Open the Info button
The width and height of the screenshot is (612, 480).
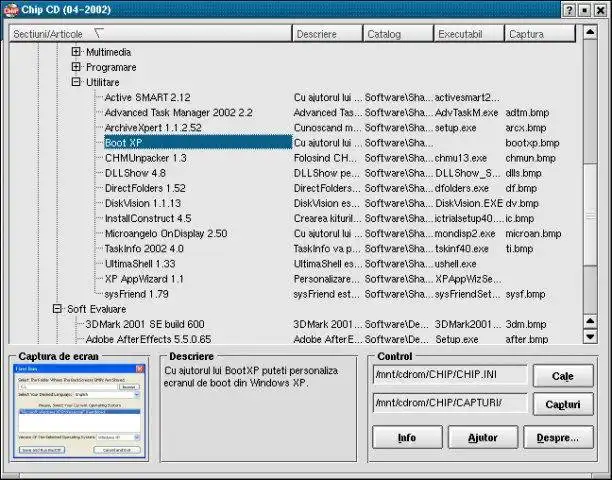point(407,437)
